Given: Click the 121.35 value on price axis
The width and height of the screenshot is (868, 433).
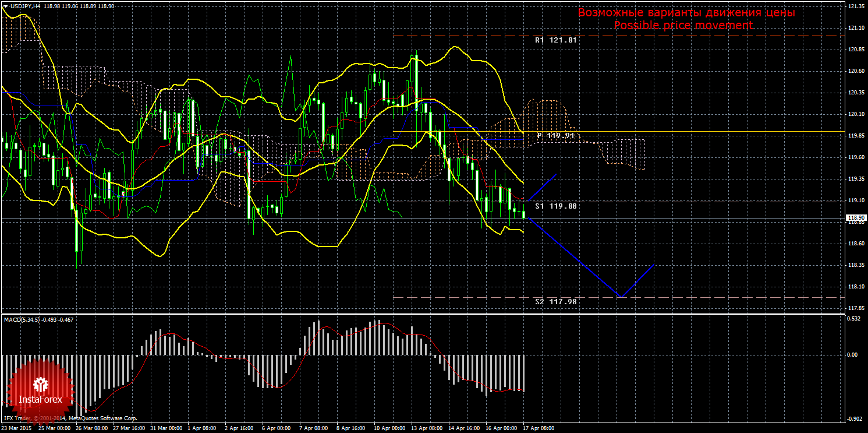Looking at the screenshot, I should (855, 6).
